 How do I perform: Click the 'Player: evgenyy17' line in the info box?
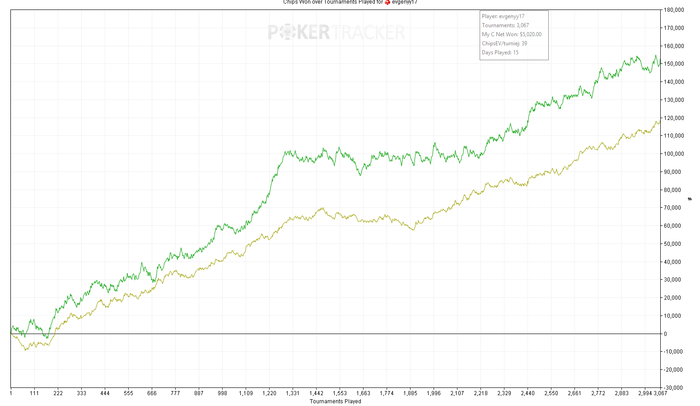pyautogui.click(x=503, y=16)
